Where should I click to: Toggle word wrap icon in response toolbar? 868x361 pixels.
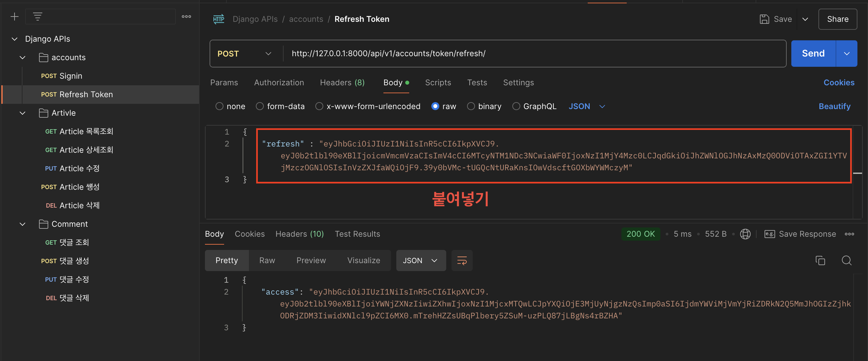tap(462, 261)
